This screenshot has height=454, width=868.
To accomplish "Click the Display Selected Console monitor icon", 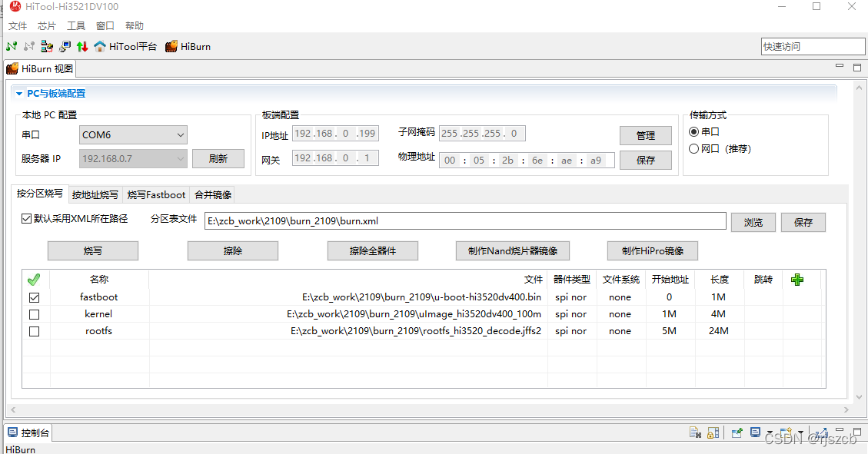I will pos(755,432).
